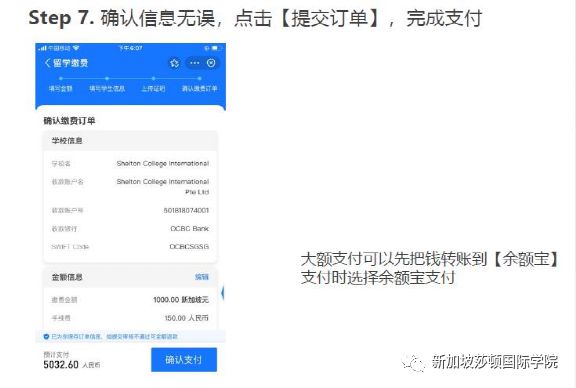Select the 确认缴费订单 step
The image size is (576, 388).
(x=199, y=89)
